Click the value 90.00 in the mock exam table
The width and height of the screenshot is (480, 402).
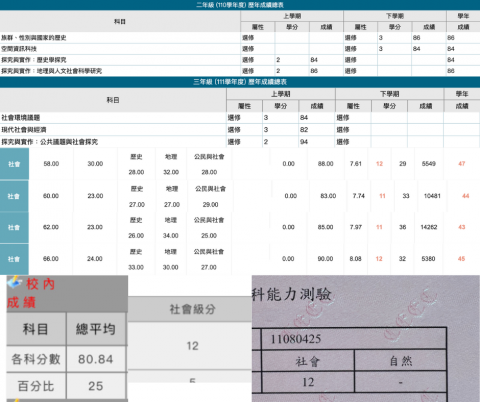coord(325,259)
